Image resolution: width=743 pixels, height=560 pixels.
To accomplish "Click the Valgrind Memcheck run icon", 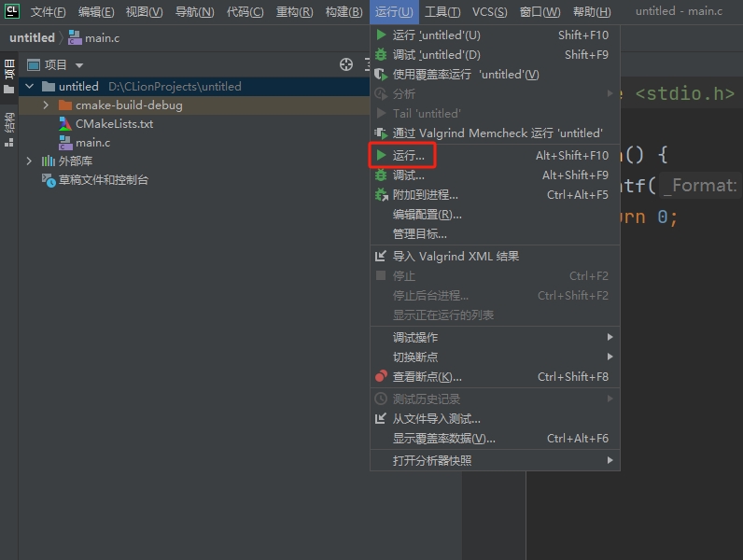I will [x=381, y=133].
